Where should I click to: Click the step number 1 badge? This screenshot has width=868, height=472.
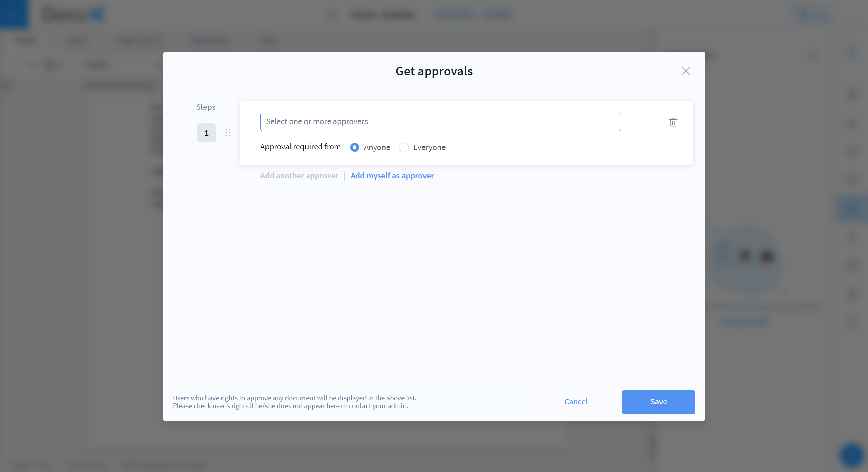tap(206, 133)
